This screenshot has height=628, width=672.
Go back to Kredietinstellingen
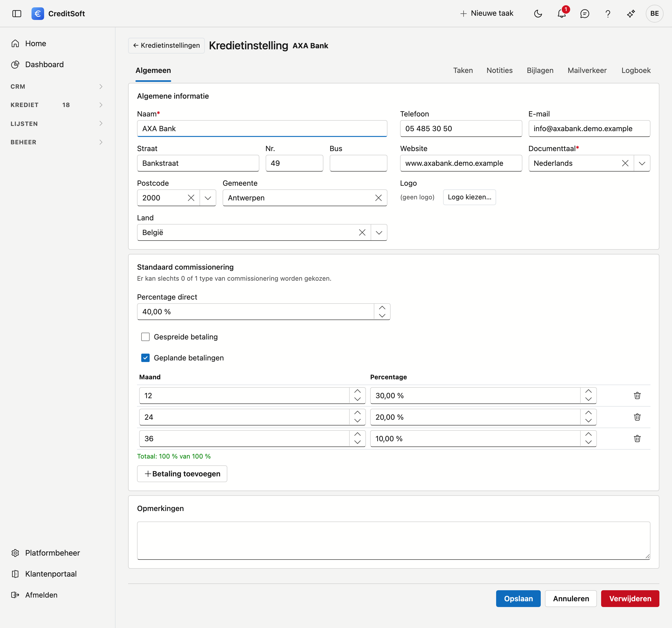pos(166,46)
